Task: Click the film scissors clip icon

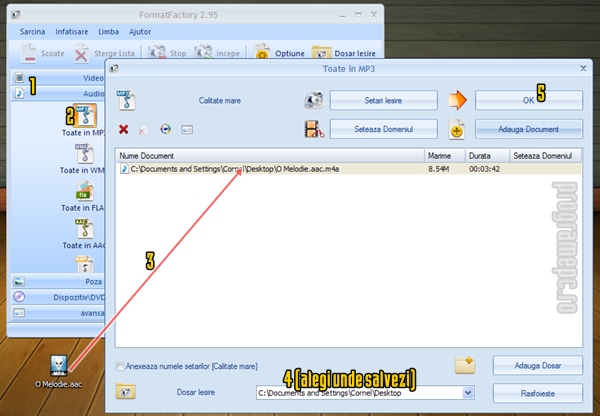Action: point(314,129)
